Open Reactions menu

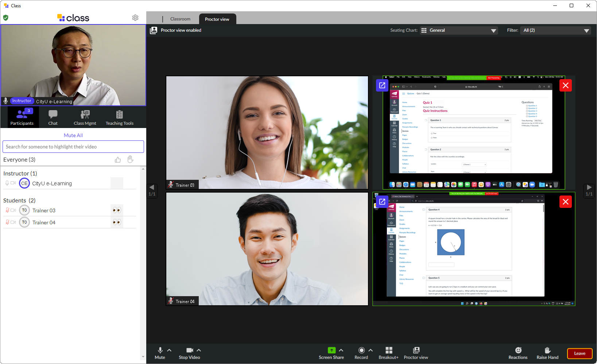pos(518,353)
